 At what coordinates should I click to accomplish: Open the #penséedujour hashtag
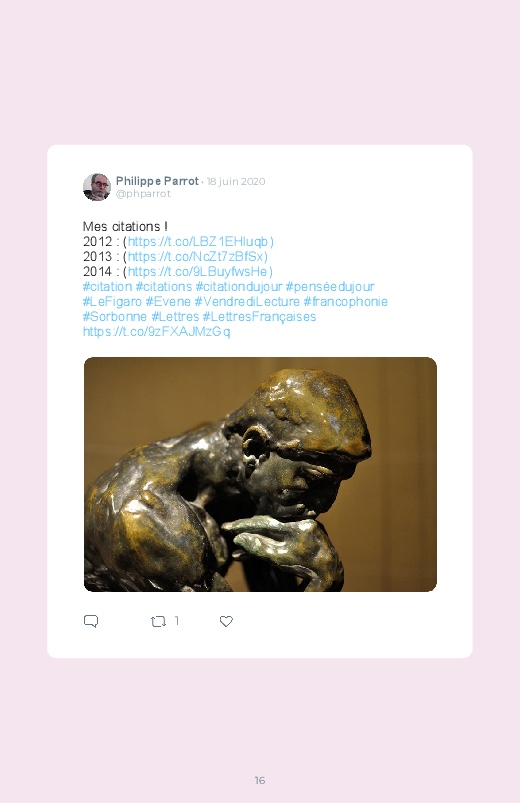click(330, 286)
